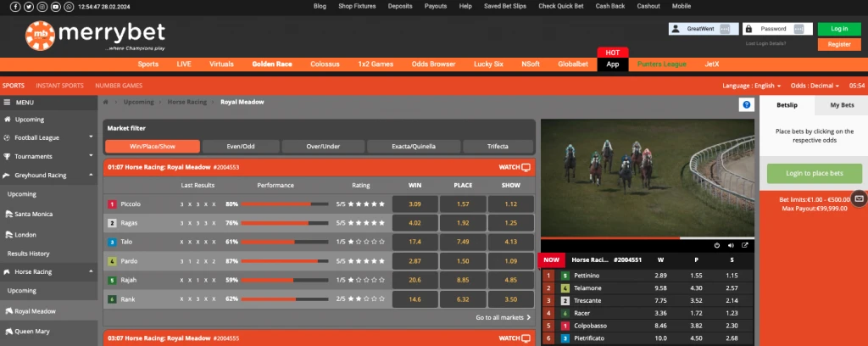This screenshot has width=868, height=346.
Task: Open Golden Race in navigation bar
Action: (x=272, y=64)
